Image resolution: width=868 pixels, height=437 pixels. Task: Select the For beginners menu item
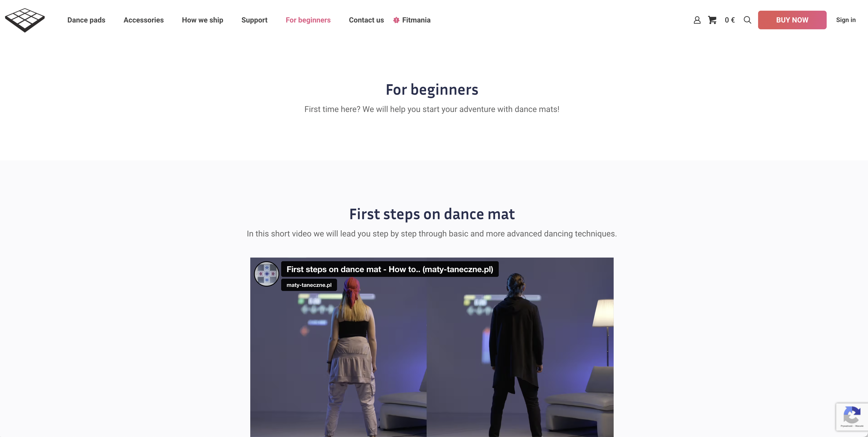[308, 20]
